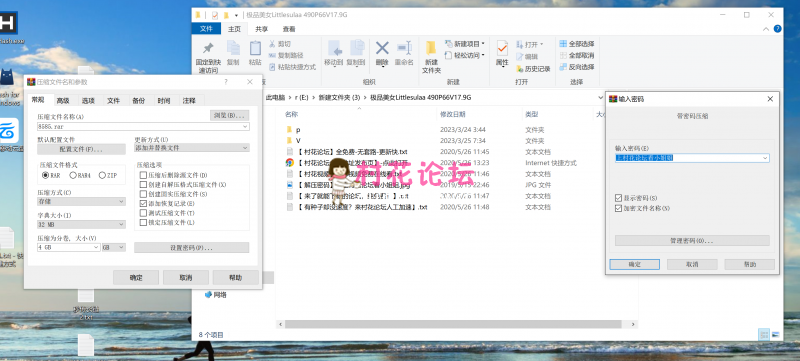Image resolution: width=800 pixels, height=361 pixels.
Task: Click the archive file name input field
Action: click(x=143, y=126)
